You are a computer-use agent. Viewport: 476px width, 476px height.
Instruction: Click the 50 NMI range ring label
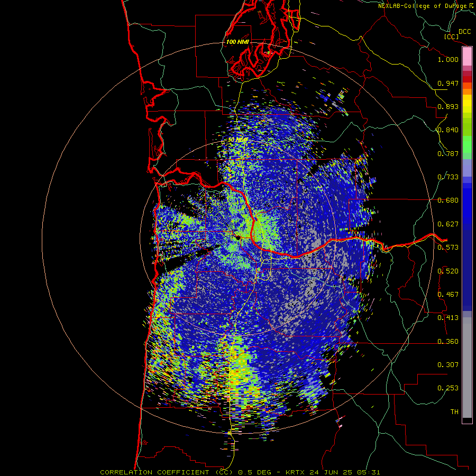click(237, 140)
